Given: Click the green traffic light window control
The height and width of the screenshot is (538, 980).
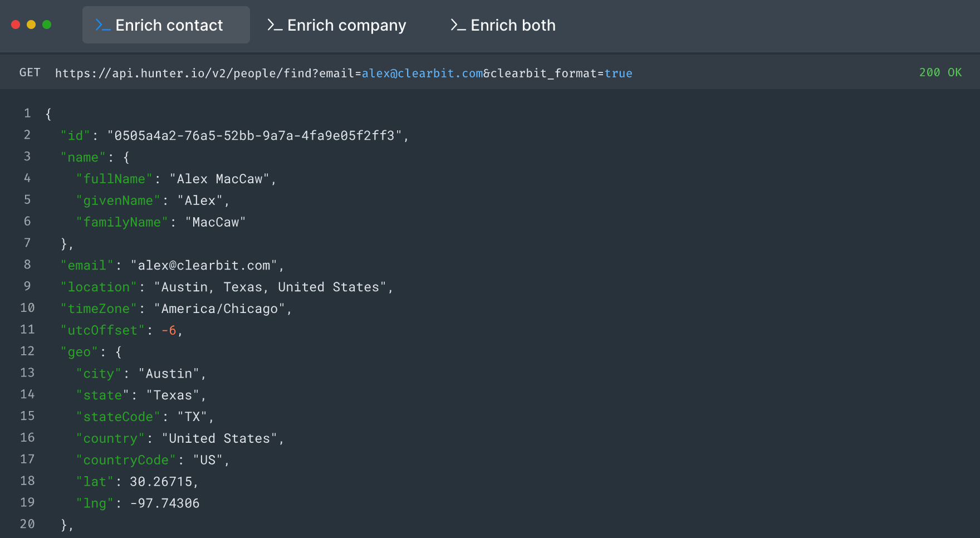Looking at the screenshot, I should (48, 25).
